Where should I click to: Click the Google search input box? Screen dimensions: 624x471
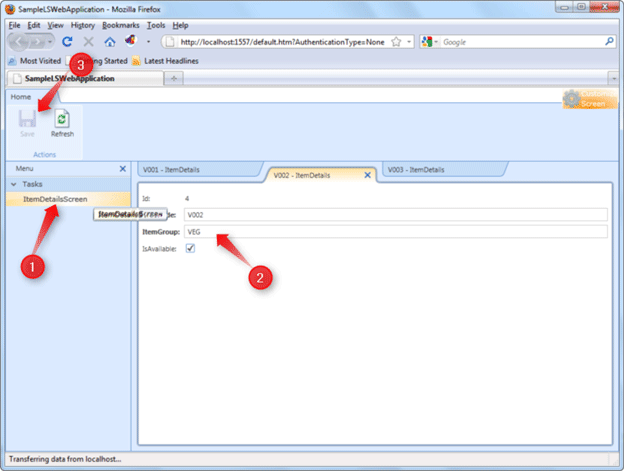[522, 42]
